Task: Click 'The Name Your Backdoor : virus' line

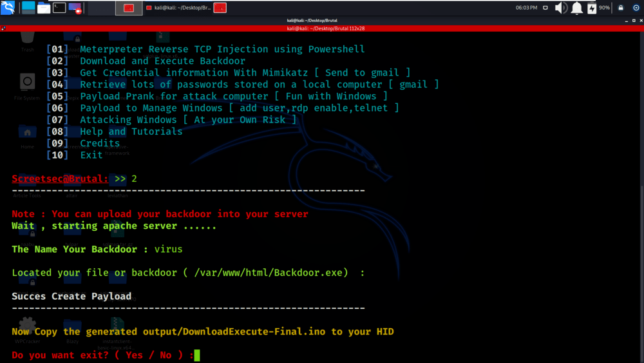Action: tap(97, 250)
